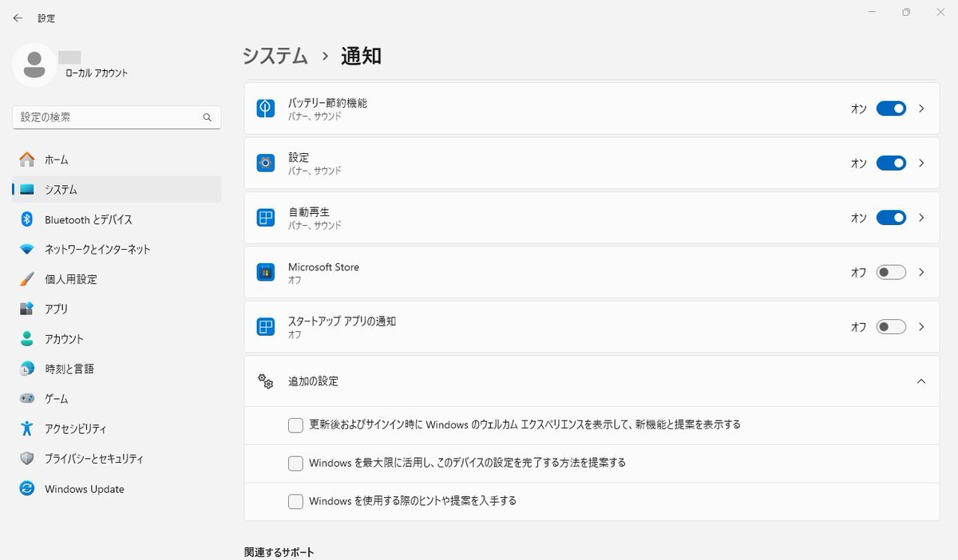Open 自動再生 notification details chevron

tap(921, 218)
